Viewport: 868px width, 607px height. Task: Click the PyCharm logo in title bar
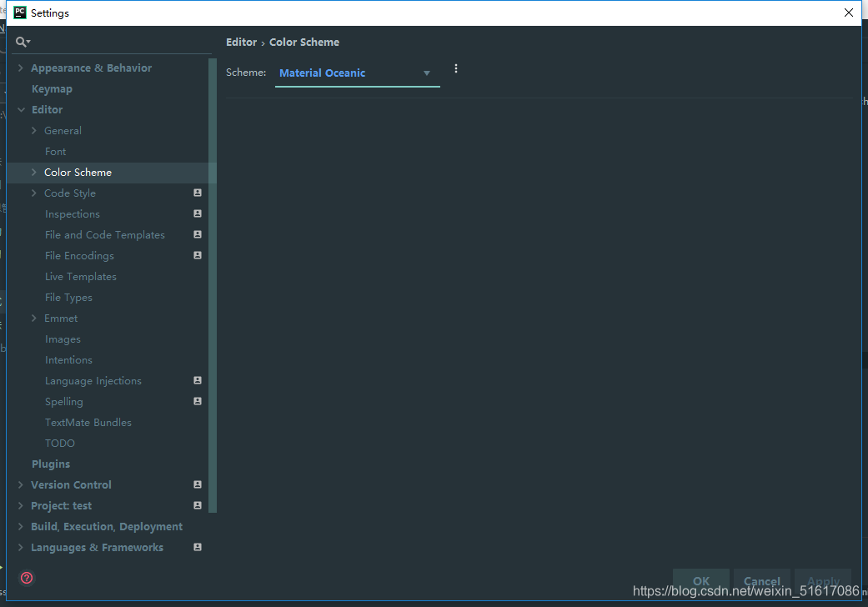[20, 13]
